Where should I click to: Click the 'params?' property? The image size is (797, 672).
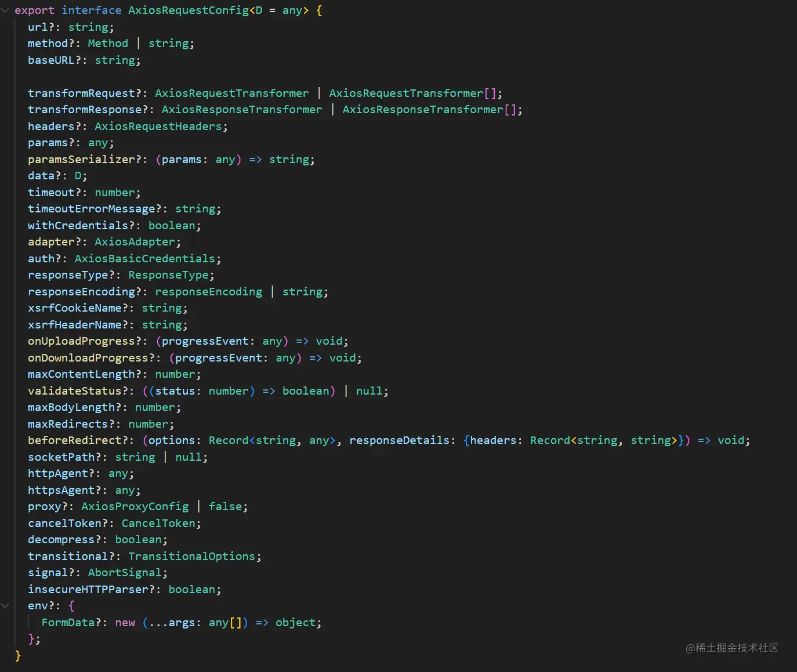[51, 143]
